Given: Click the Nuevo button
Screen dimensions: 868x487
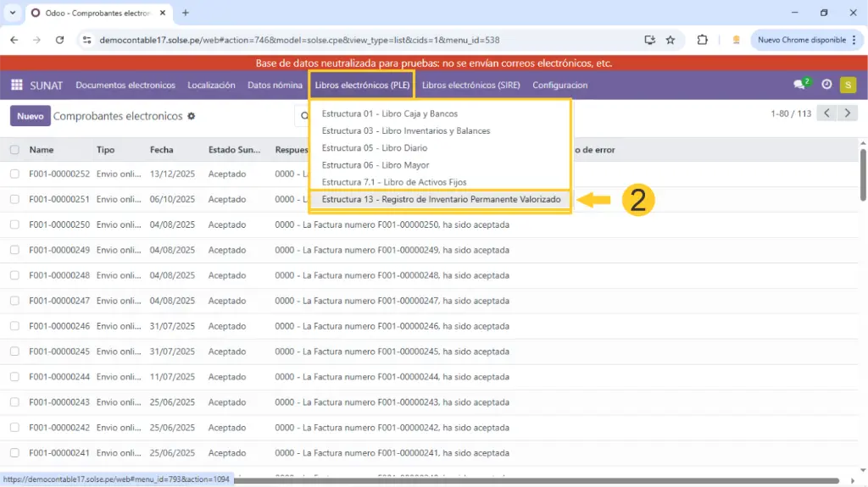Looking at the screenshot, I should [x=30, y=116].
